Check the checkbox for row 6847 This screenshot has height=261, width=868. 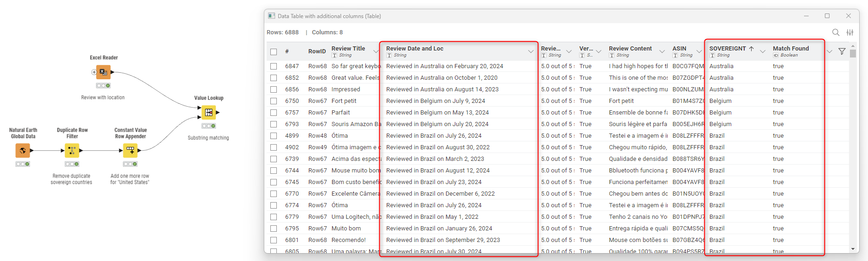click(274, 66)
